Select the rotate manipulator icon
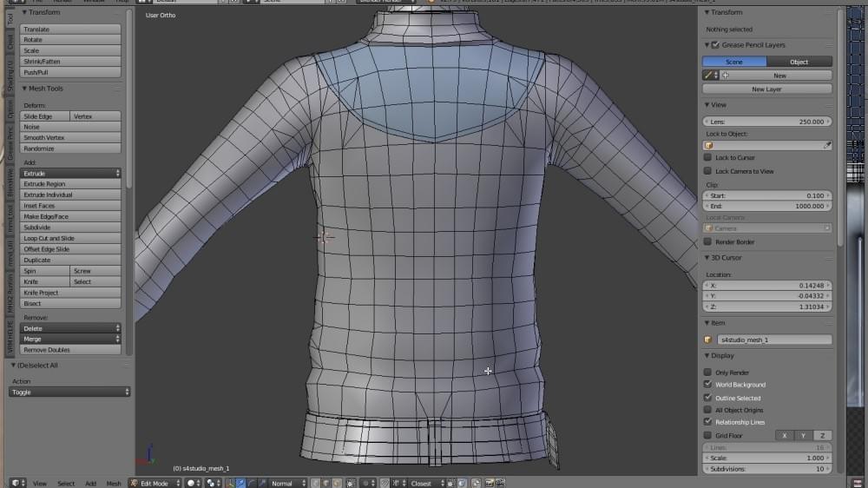Viewport: 868px width, 488px height. point(252,483)
